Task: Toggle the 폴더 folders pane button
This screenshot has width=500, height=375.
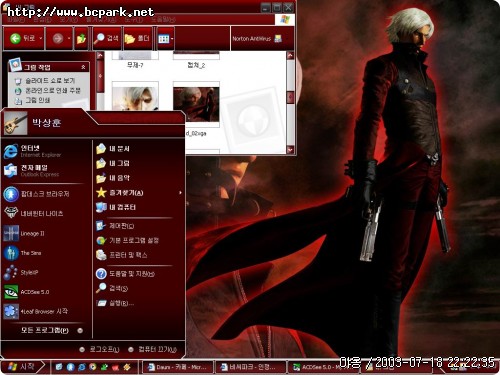Action: tap(137, 39)
